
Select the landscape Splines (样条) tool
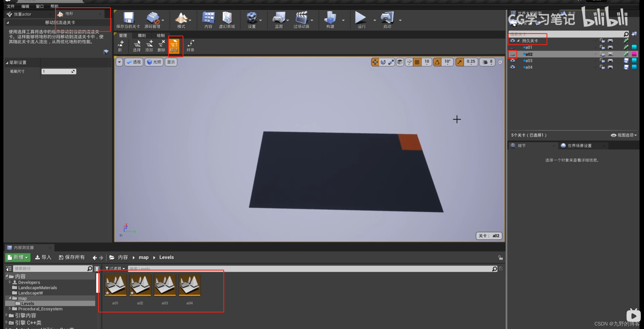190,46
